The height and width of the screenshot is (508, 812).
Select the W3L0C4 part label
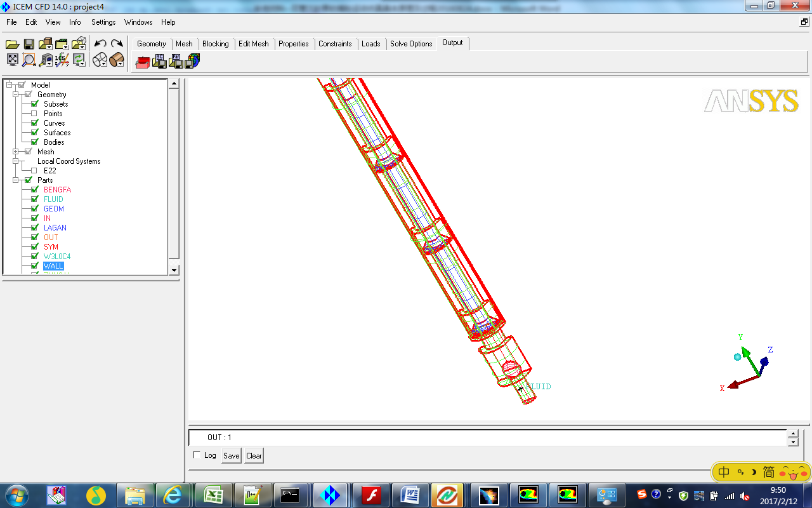click(57, 257)
